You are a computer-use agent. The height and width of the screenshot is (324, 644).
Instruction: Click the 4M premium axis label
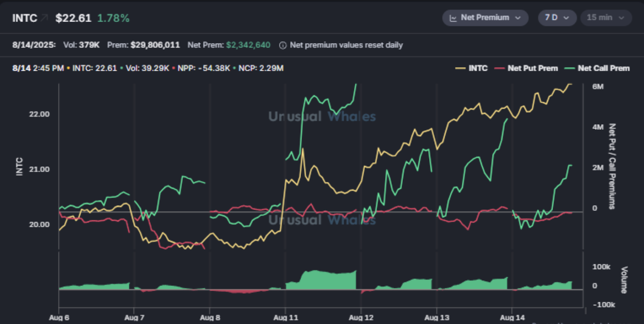[x=598, y=127]
